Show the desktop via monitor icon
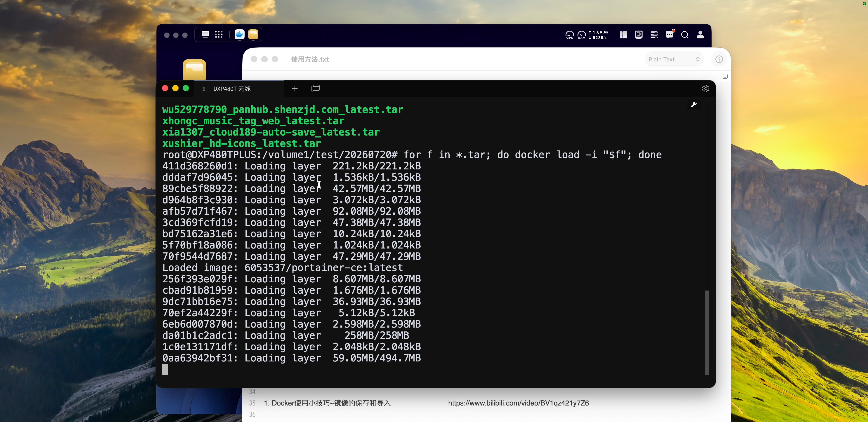The height and width of the screenshot is (422, 868). (x=205, y=34)
